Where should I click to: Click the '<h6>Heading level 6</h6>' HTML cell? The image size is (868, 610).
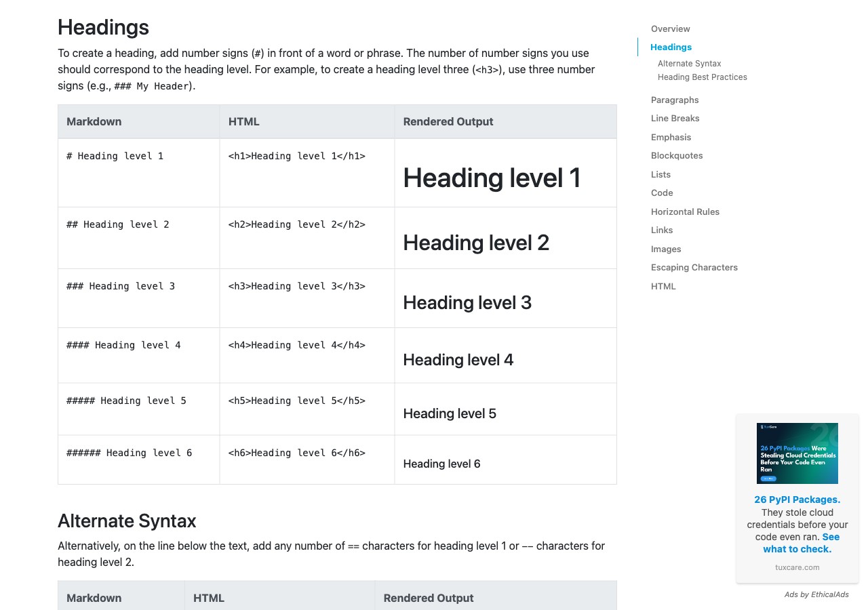pos(307,460)
